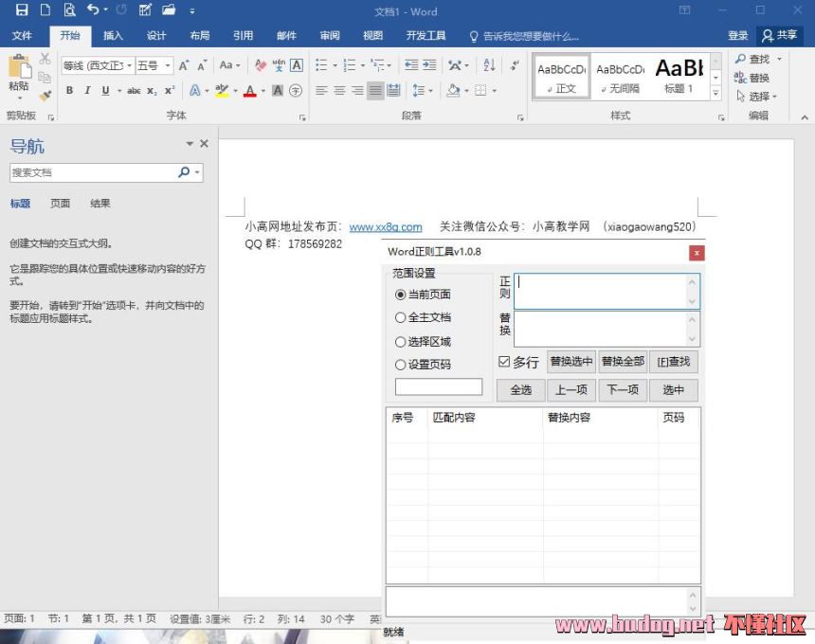Center-align text with the ribbon icon
The width and height of the screenshot is (815, 644).
click(x=339, y=91)
